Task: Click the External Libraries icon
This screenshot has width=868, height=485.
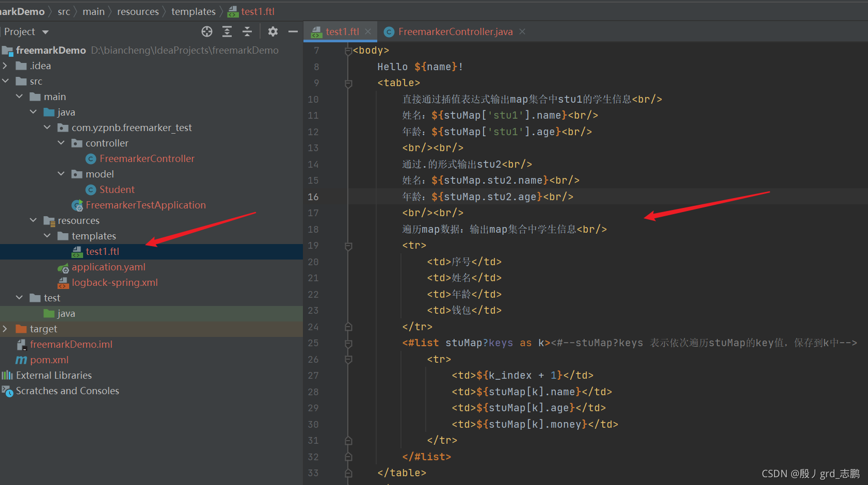Action: coord(7,375)
